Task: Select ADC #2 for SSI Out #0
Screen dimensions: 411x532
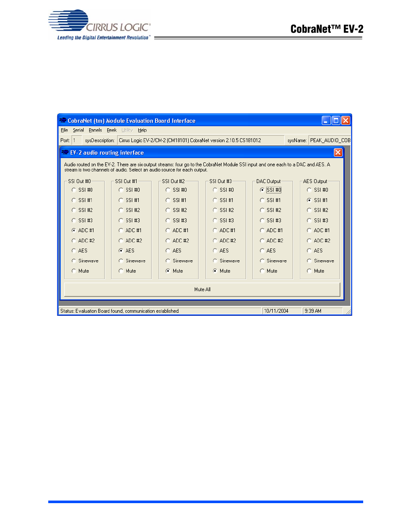Action: point(74,241)
